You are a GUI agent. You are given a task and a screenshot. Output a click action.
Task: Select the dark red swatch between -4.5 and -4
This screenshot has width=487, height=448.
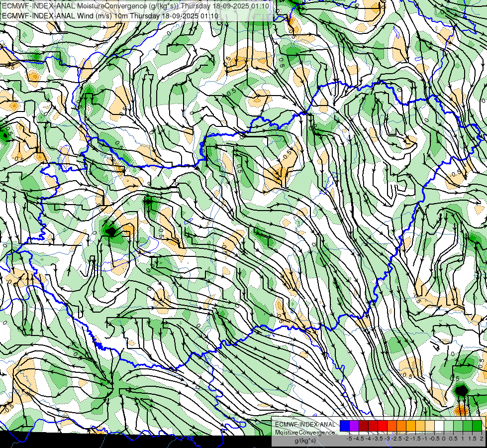tap(364, 426)
